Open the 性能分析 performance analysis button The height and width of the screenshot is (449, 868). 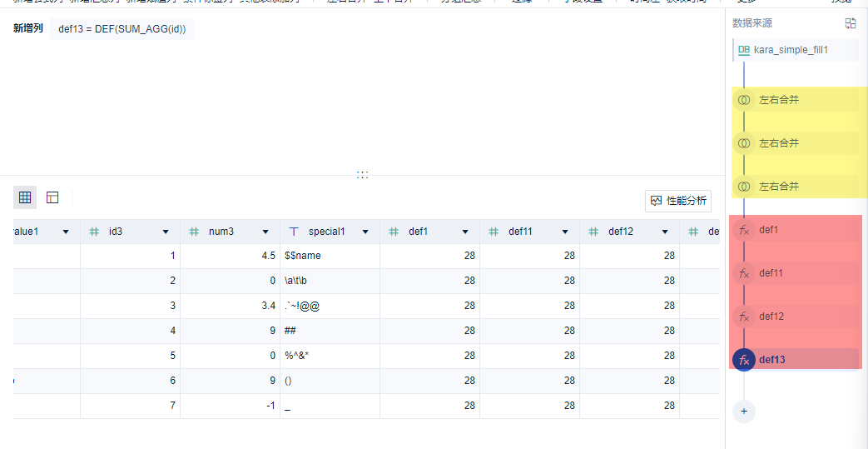678,202
